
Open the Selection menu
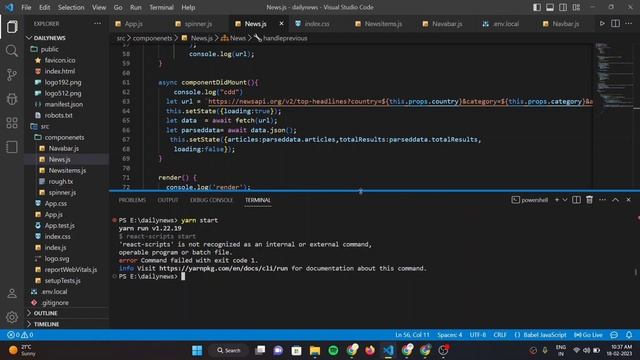tap(71, 7)
